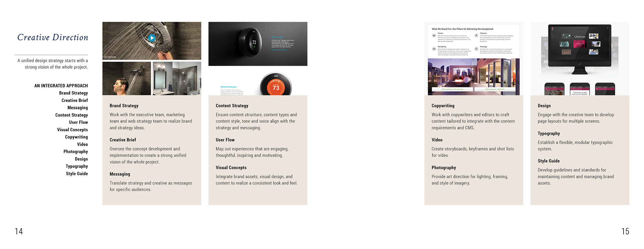The image size is (644, 249).
Task: Click the Prestige pillar icon
Action: 476,49
